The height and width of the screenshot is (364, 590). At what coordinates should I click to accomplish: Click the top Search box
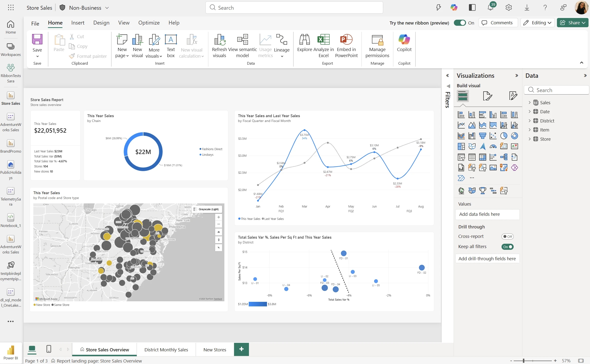pos(294,8)
